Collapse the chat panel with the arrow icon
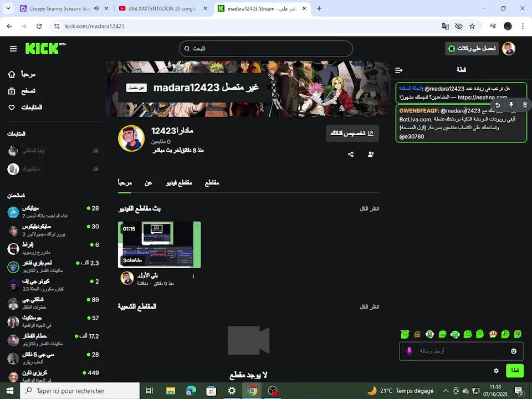This screenshot has height=399, width=532. (x=399, y=70)
